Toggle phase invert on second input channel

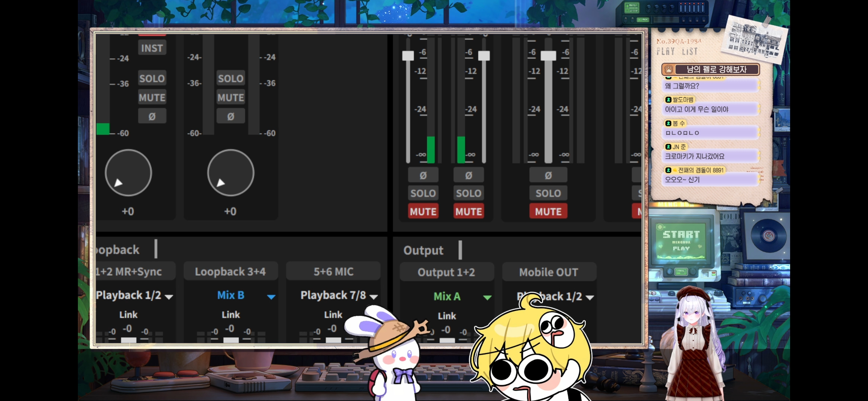pos(230,116)
